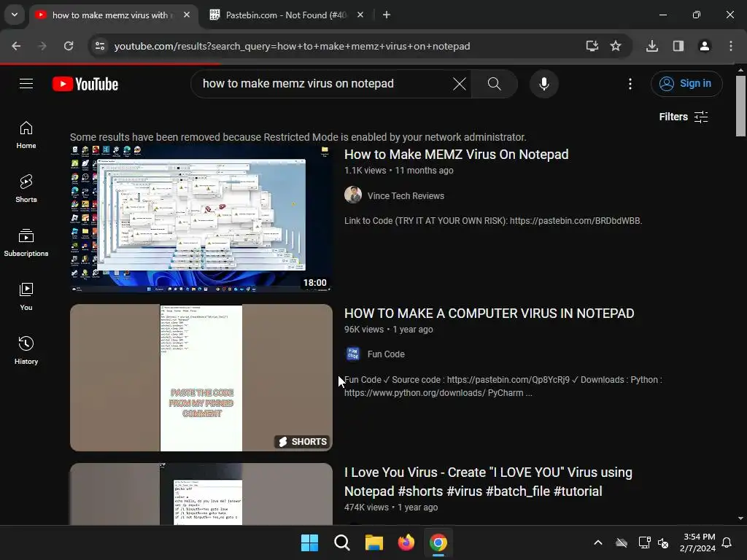Open the Windows Start menu
The width and height of the screenshot is (747, 560).
coord(309,542)
